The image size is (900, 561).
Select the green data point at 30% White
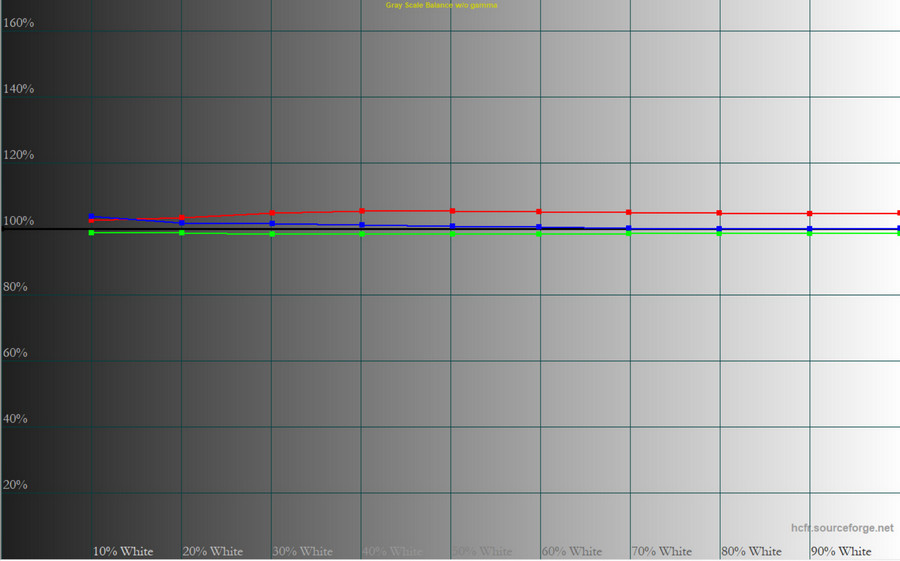(272, 234)
